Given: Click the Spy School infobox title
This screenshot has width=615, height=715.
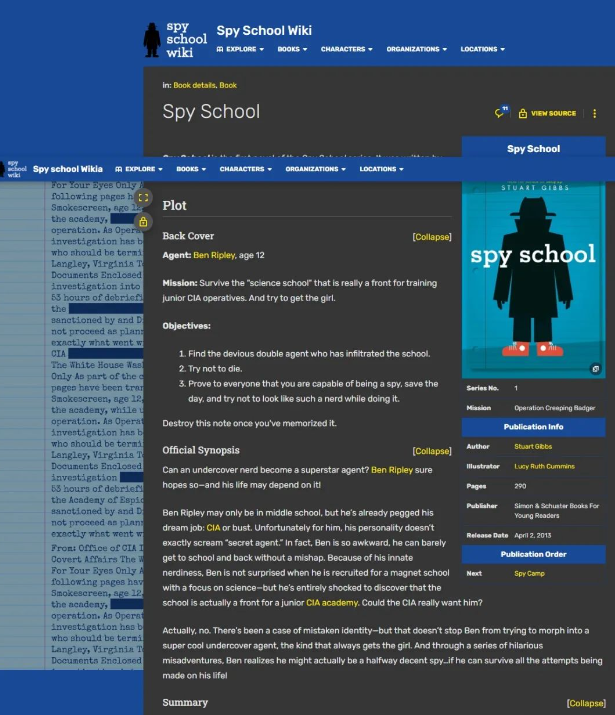Looking at the screenshot, I should pyautogui.click(x=533, y=149).
